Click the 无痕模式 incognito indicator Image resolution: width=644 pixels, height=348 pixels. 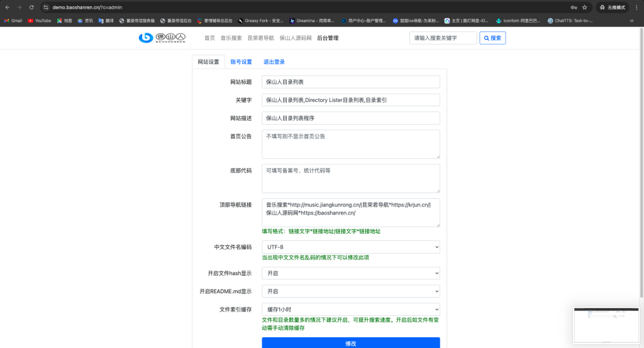coord(613,8)
